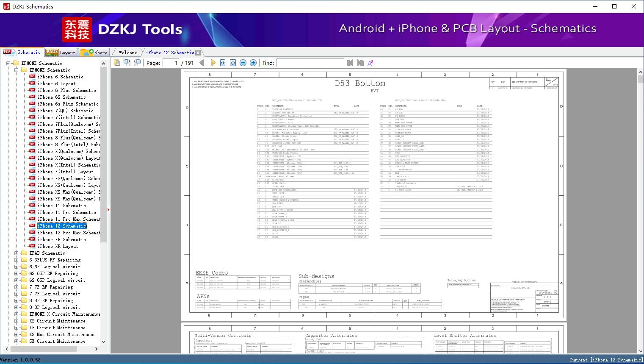The image size is (644, 364).
Task: Open the Welcome tab
Action: (128, 53)
